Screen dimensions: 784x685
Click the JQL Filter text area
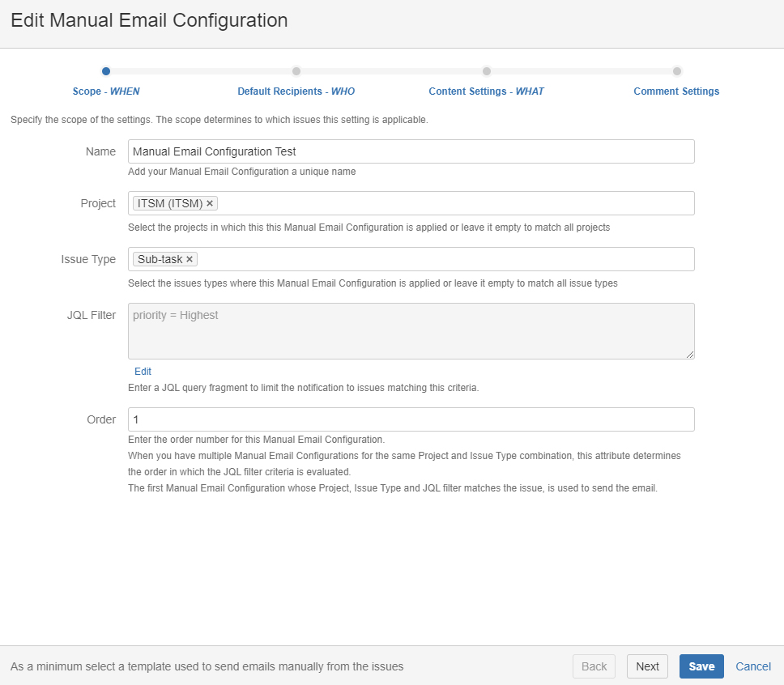pyautogui.click(x=411, y=331)
